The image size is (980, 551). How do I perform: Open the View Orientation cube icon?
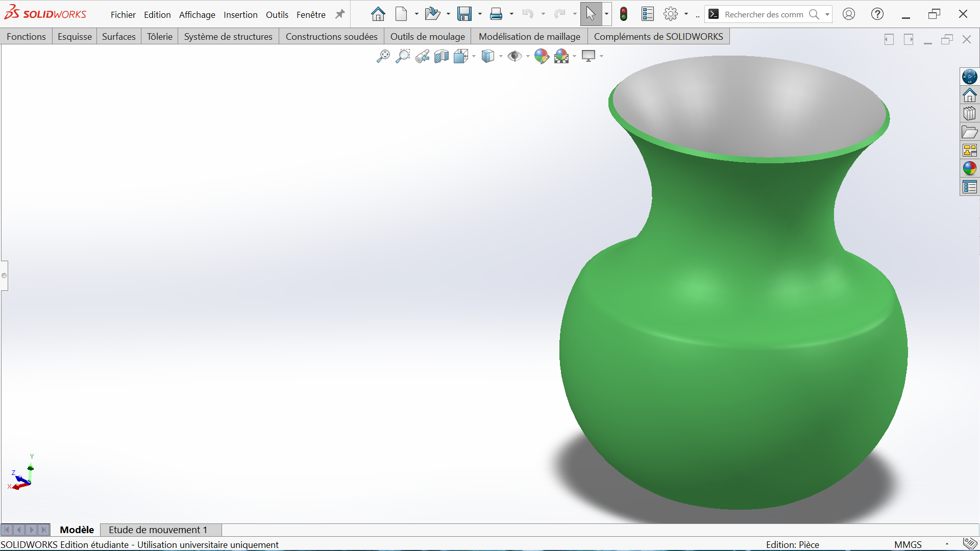tap(461, 56)
